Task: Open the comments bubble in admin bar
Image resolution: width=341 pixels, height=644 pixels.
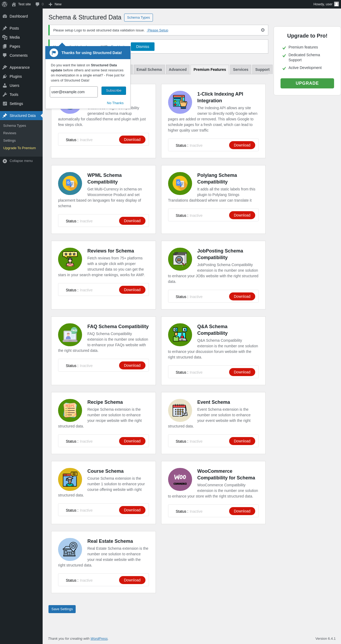Action: [x=37, y=4]
